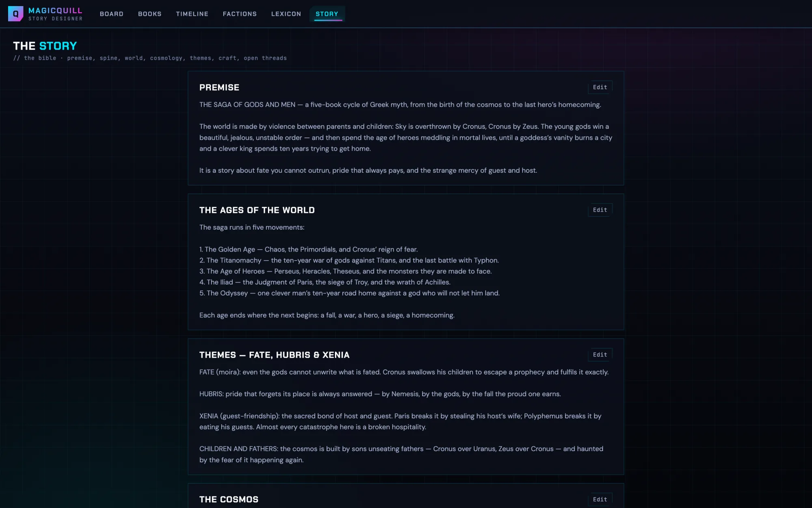Edit the Premise section
Image resolution: width=812 pixels, height=508 pixels.
click(x=600, y=87)
